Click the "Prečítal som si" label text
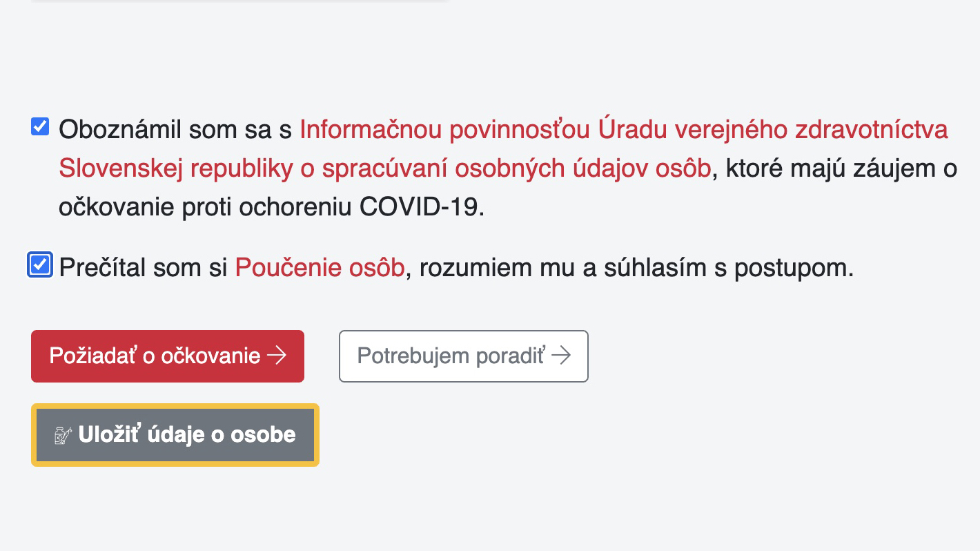Image resolution: width=980 pixels, height=551 pixels. click(144, 268)
